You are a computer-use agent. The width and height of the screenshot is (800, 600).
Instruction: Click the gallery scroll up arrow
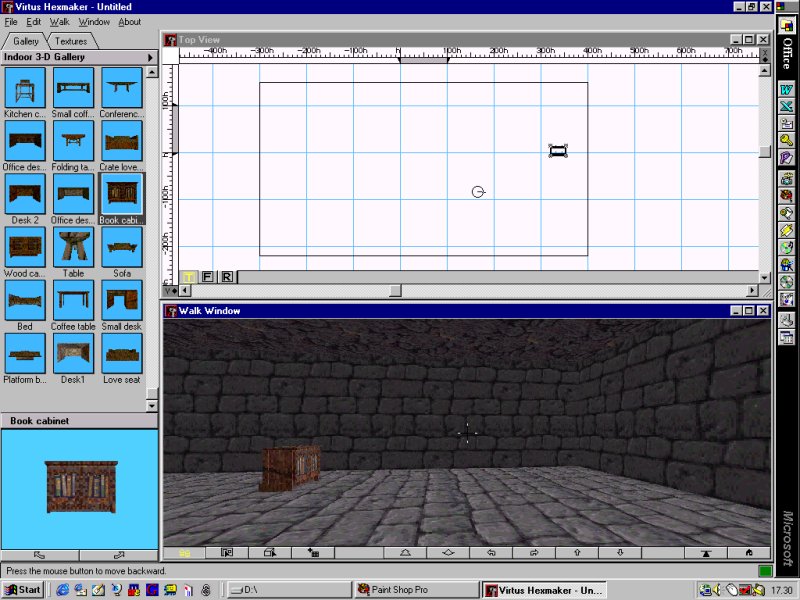[x=152, y=72]
